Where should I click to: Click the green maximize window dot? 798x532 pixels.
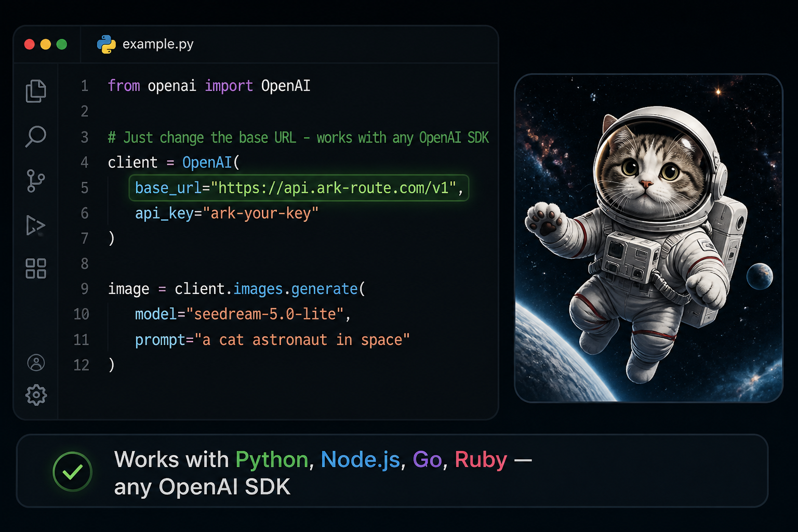click(x=62, y=45)
